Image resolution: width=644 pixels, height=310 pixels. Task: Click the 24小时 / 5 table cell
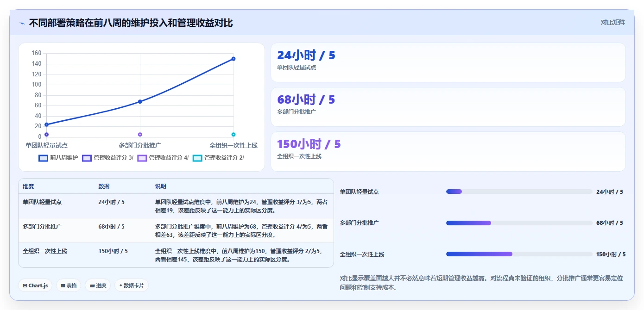click(x=111, y=202)
